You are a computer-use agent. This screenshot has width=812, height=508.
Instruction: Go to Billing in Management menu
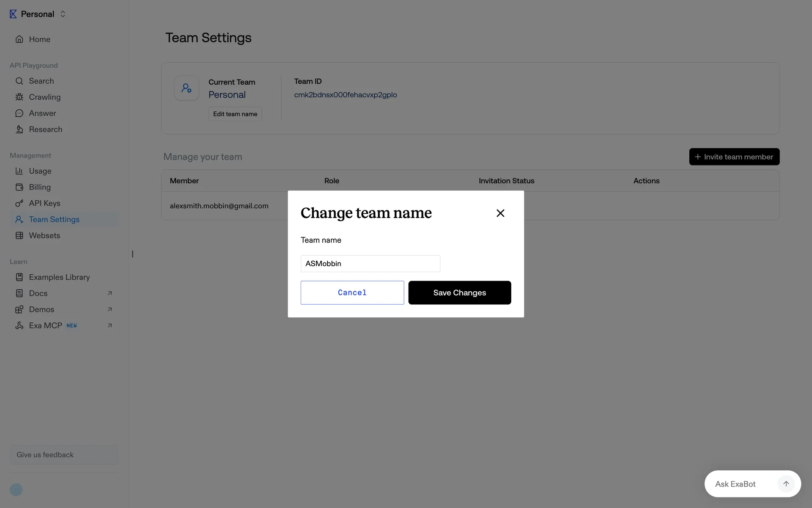[40, 187]
